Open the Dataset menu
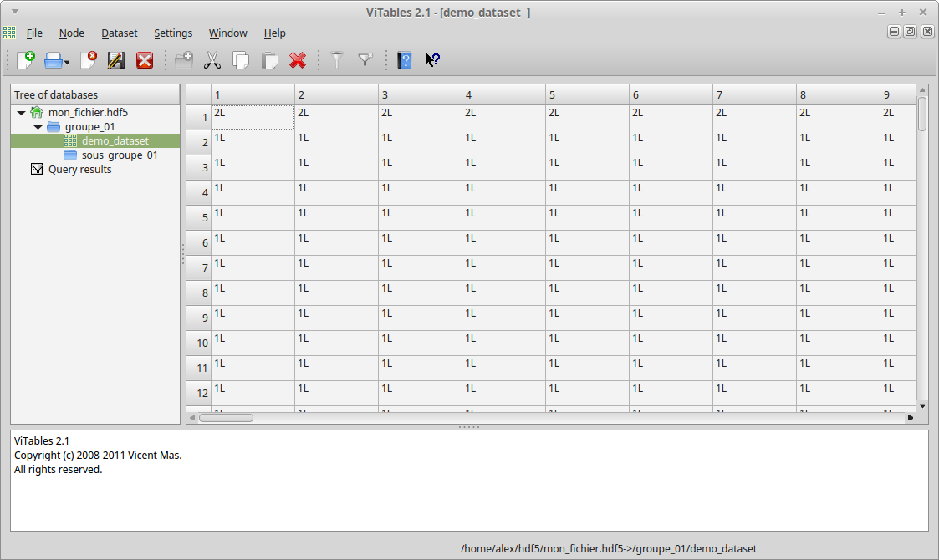This screenshot has height=560, width=939. [x=120, y=33]
